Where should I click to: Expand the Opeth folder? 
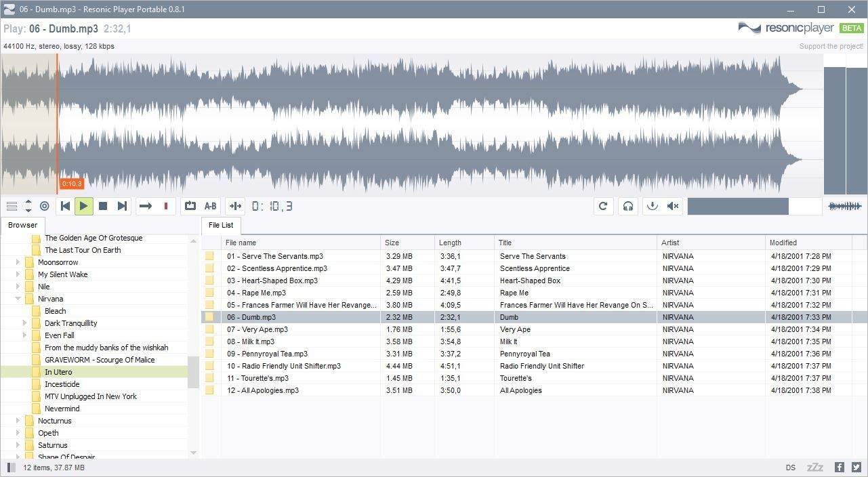[18, 433]
